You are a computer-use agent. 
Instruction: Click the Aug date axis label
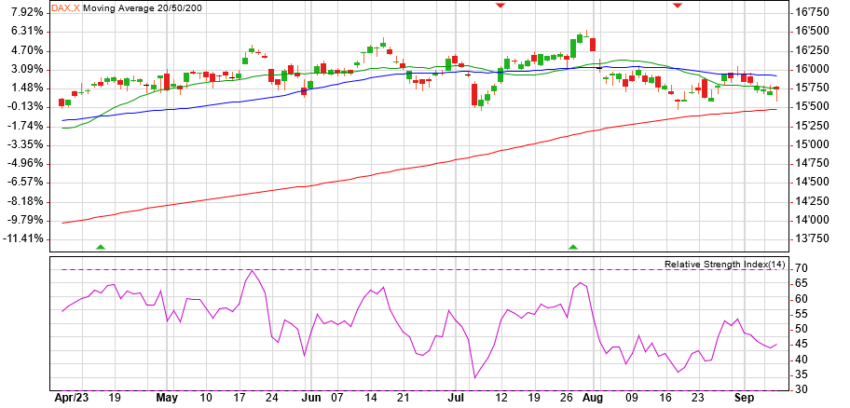pos(594,398)
